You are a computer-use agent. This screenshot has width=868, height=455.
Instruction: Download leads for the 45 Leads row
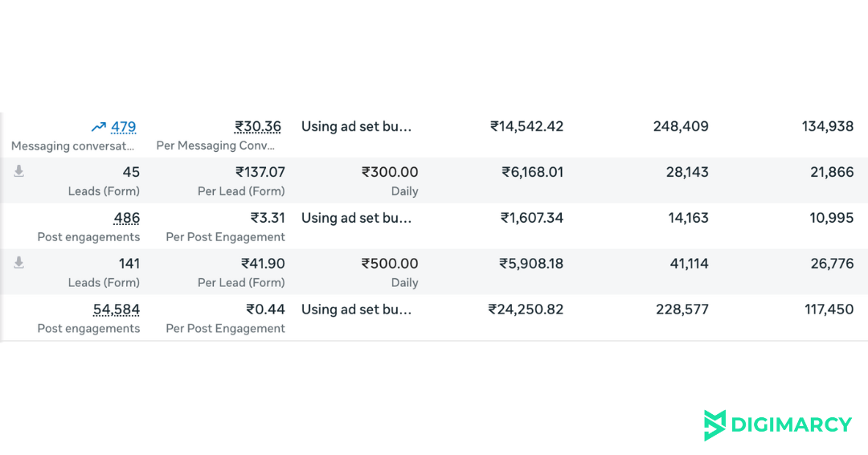pos(18,171)
